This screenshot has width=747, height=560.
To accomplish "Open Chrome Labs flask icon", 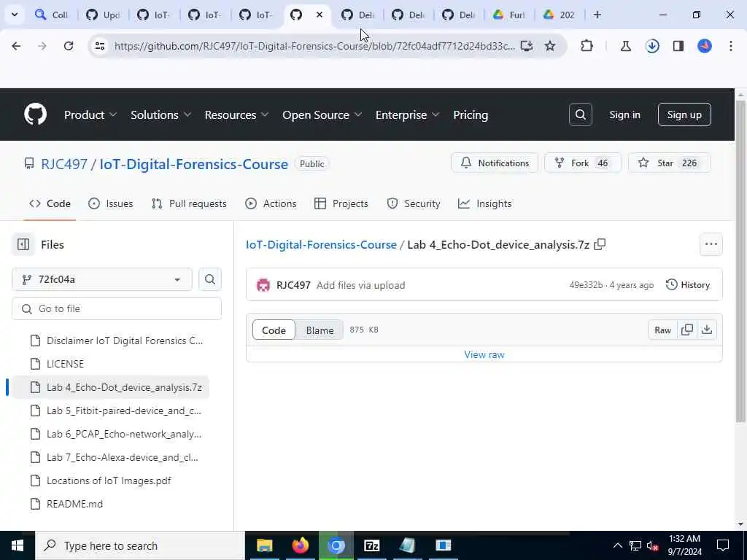I will [x=625, y=46].
